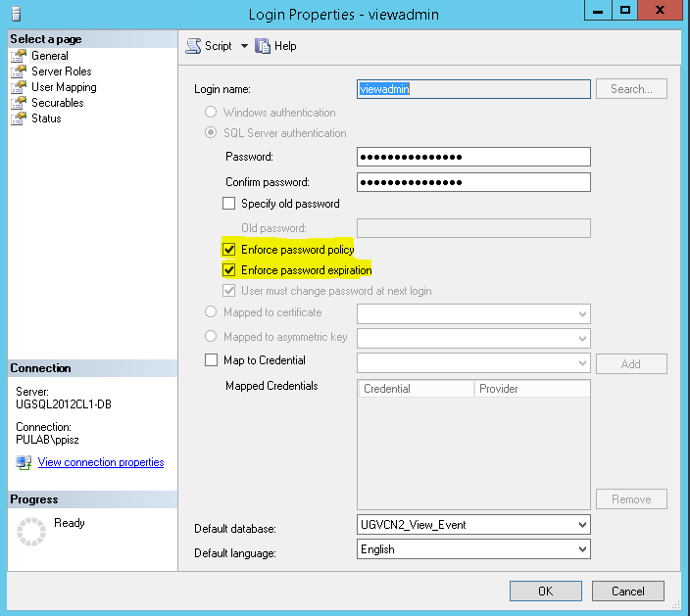Click the Provider column header

532,389
